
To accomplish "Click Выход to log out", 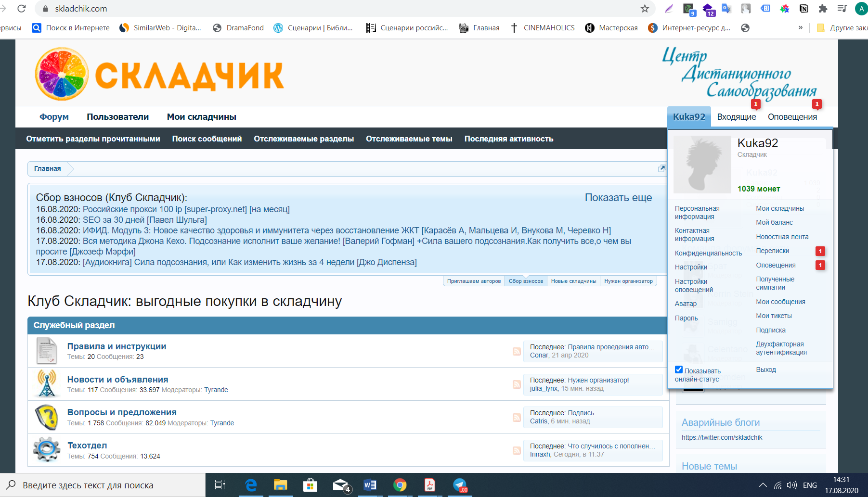I will click(766, 370).
